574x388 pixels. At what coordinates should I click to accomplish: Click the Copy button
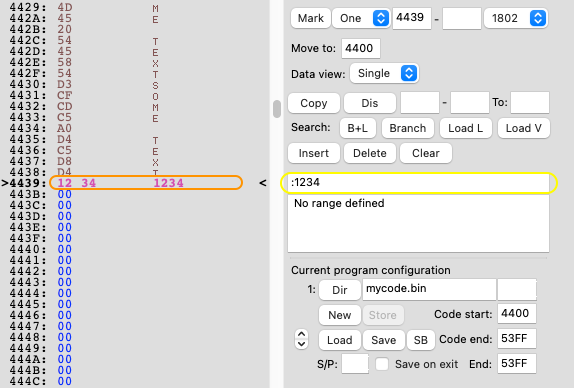click(x=314, y=103)
